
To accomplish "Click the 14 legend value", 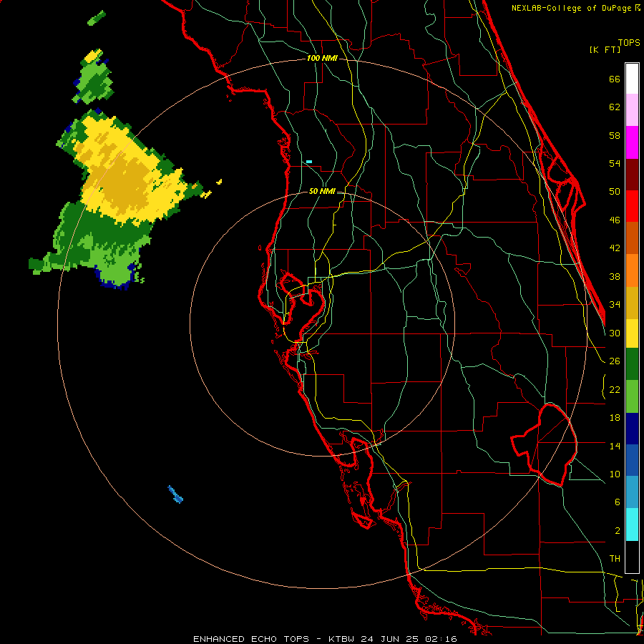I will (x=615, y=446).
